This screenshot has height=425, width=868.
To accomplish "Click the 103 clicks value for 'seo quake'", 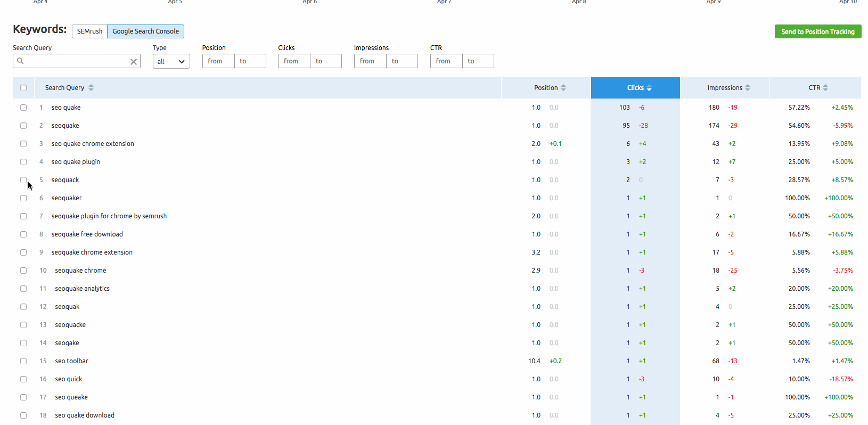I will [625, 108].
